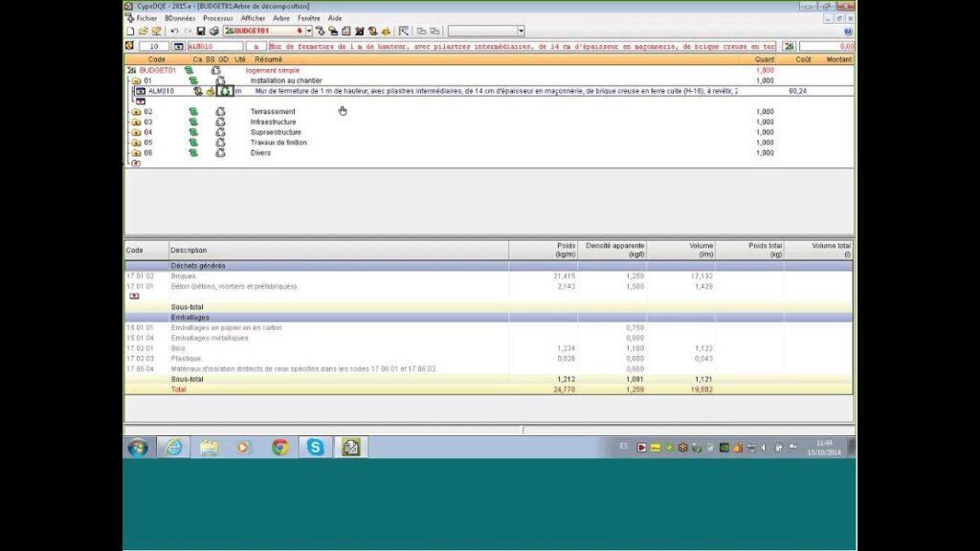The image size is (980, 551).
Task: Click the highlighted recycling icon in ALM010 row
Action: (225, 92)
